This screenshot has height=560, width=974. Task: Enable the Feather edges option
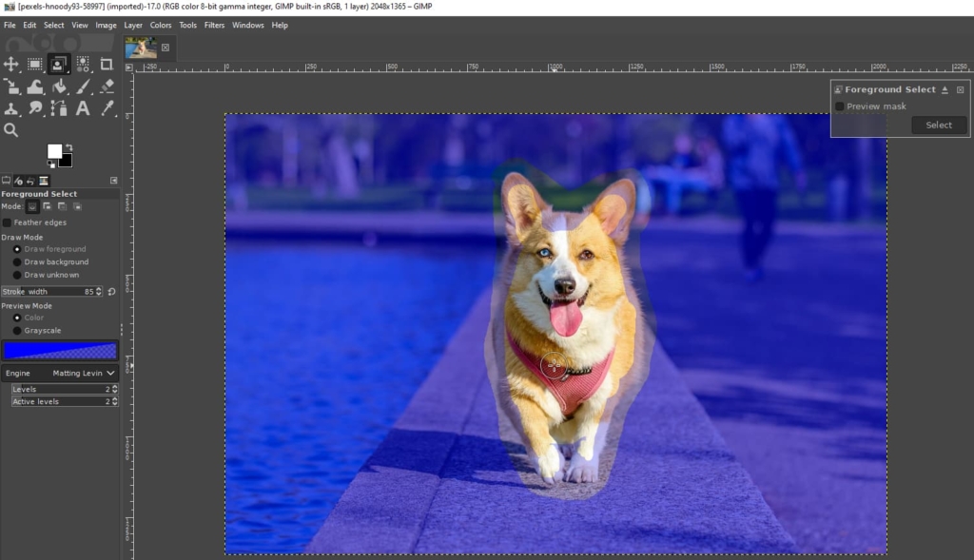click(8, 222)
